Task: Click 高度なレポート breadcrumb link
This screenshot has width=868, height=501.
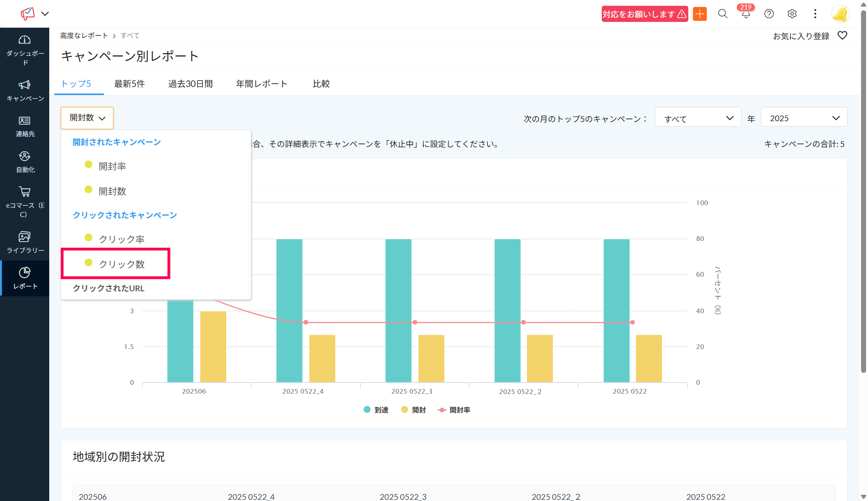Action: (84, 36)
